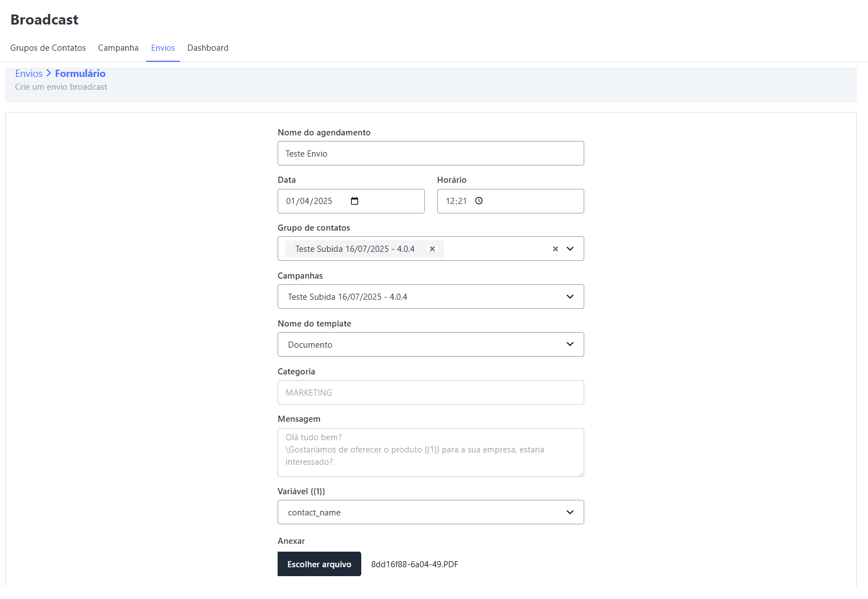Click the date value 01/04/2025
Image resolution: width=868 pixels, height=599 pixels.
[309, 201]
